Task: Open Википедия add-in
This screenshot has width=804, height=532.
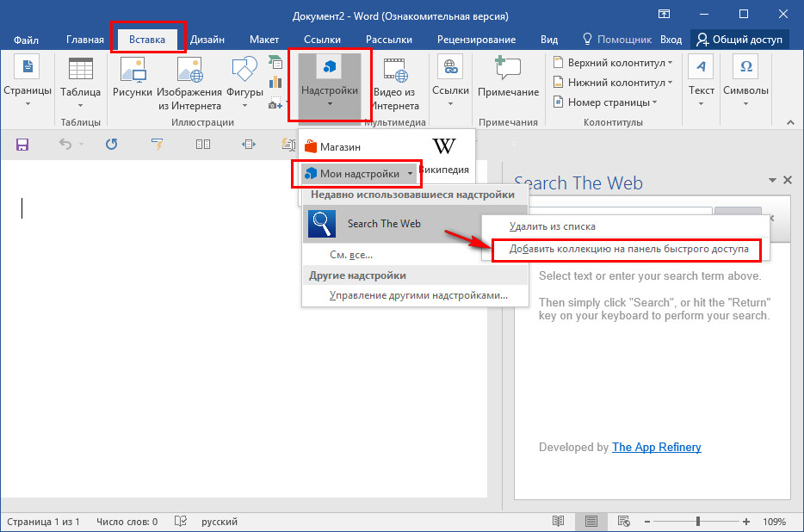Action: (x=444, y=156)
